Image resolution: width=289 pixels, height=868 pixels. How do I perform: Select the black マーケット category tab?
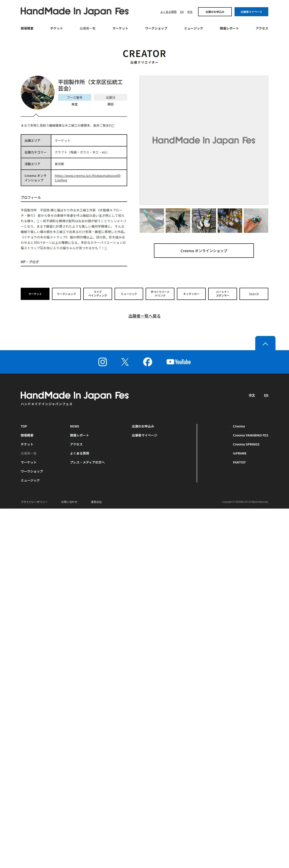pyautogui.click(x=35, y=294)
